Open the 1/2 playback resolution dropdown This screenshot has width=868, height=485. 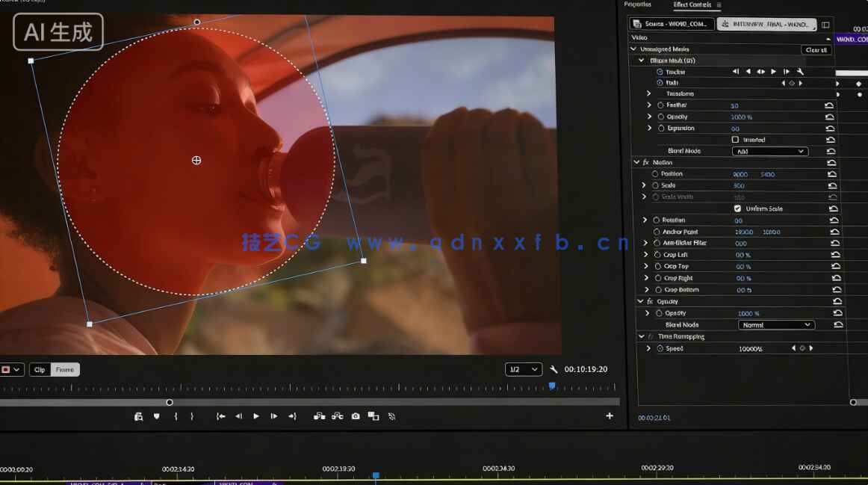(523, 368)
